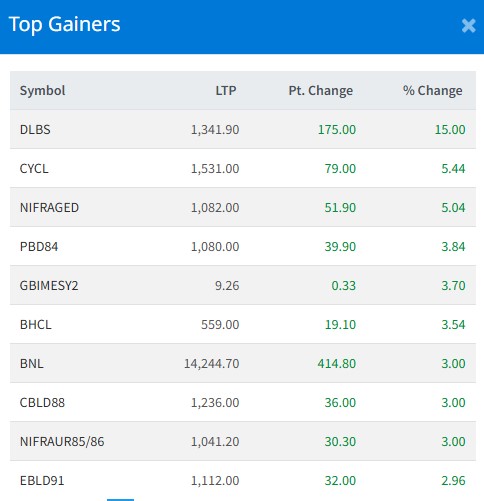Sort by Pt. Change column header
Image resolution: width=484 pixels, height=501 pixels.
[321, 91]
